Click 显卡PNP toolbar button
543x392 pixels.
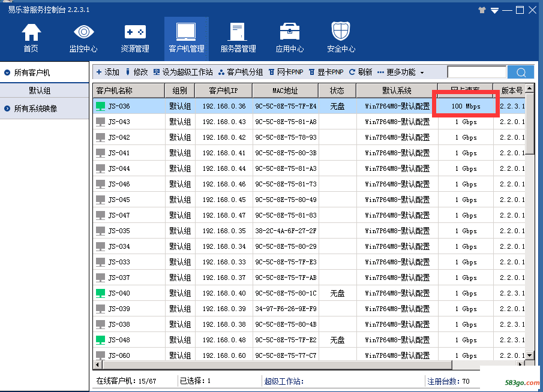326,72
